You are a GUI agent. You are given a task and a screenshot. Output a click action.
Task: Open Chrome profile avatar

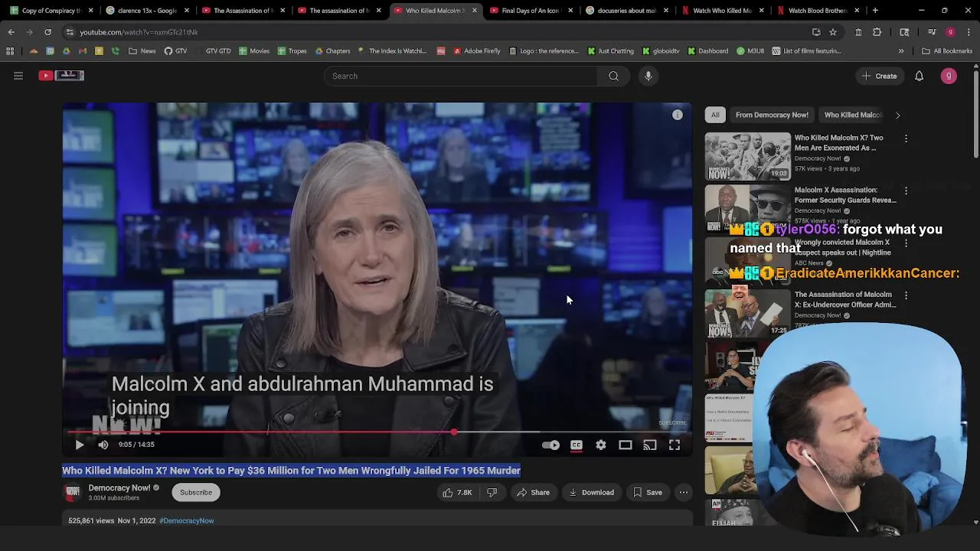point(950,32)
